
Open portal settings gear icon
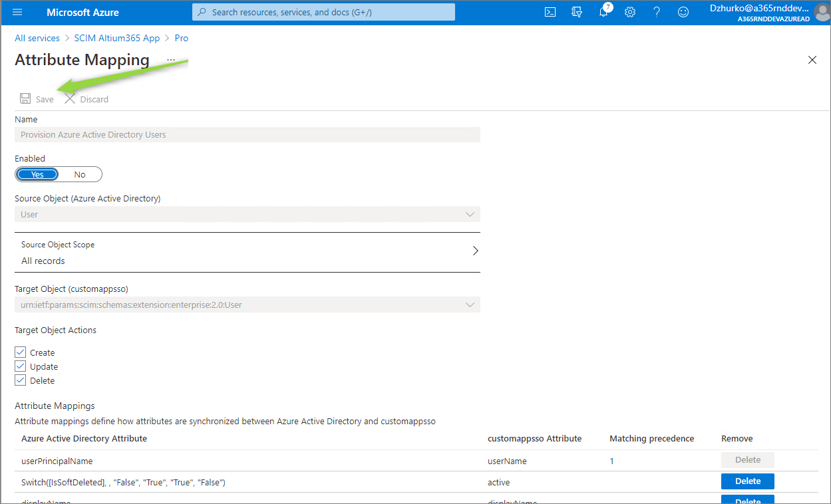(630, 12)
